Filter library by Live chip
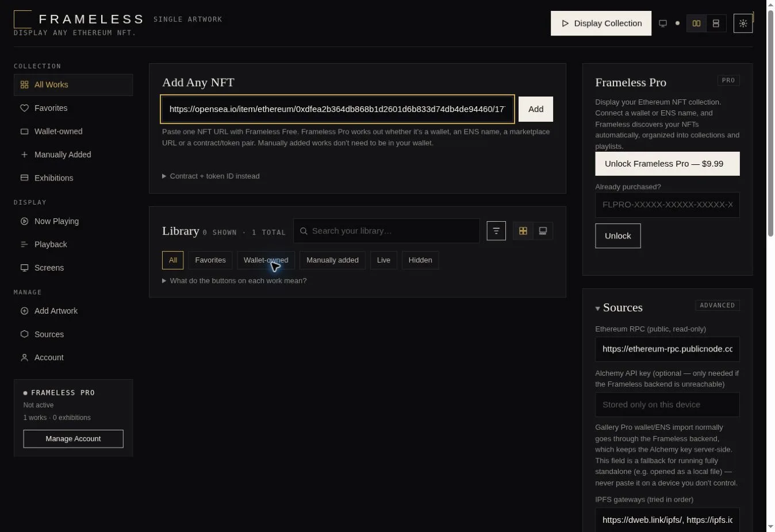Screen dimensions: 775x532 383,260
